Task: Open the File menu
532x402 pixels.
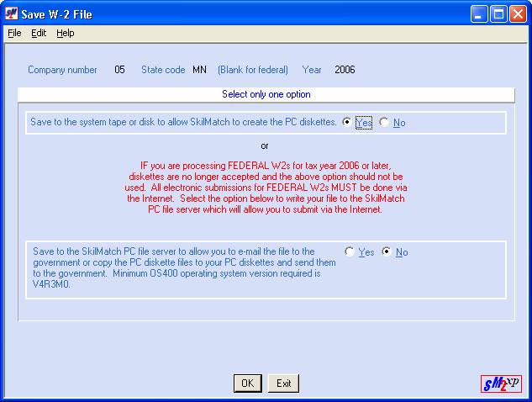Action: pos(14,33)
